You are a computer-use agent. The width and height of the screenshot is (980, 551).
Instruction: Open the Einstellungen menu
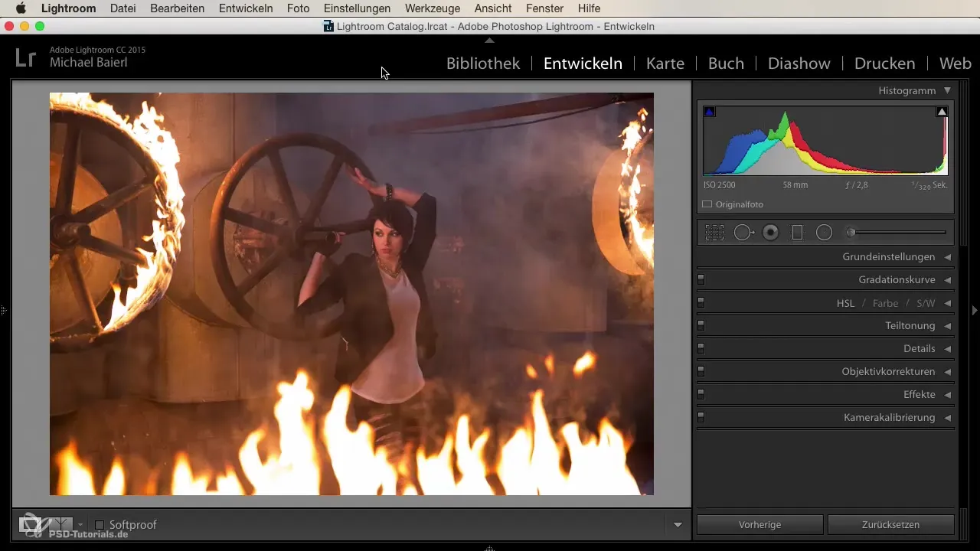(x=357, y=8)
